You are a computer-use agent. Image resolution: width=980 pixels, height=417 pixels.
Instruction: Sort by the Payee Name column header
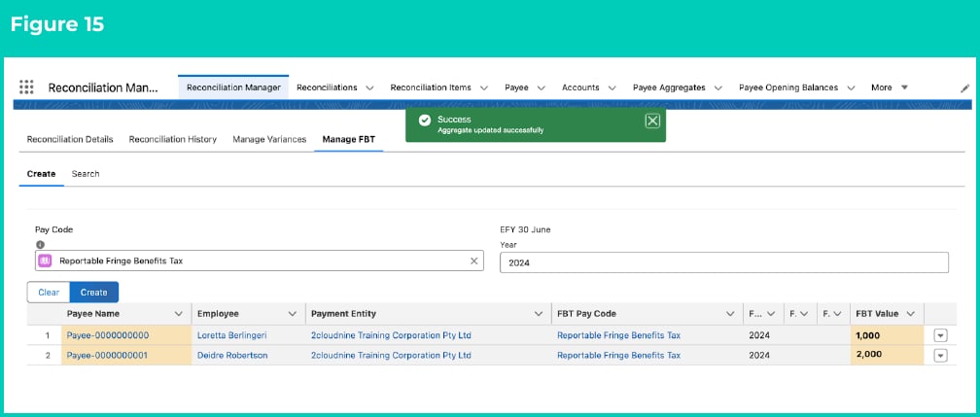(x=93, y=314)
